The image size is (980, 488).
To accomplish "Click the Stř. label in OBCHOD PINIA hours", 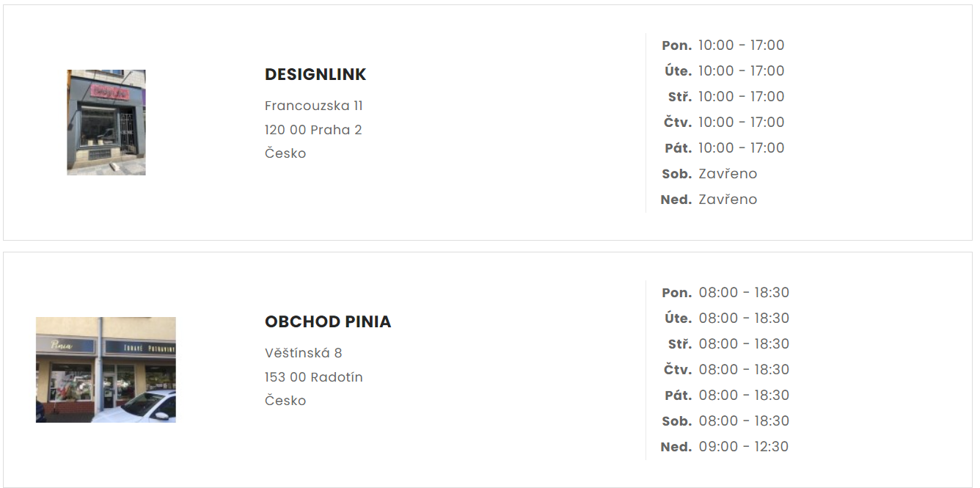I will coord(680,344).
